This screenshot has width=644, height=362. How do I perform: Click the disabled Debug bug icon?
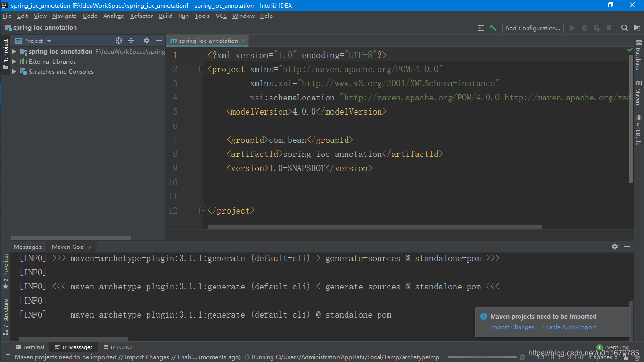coord(585,28)
